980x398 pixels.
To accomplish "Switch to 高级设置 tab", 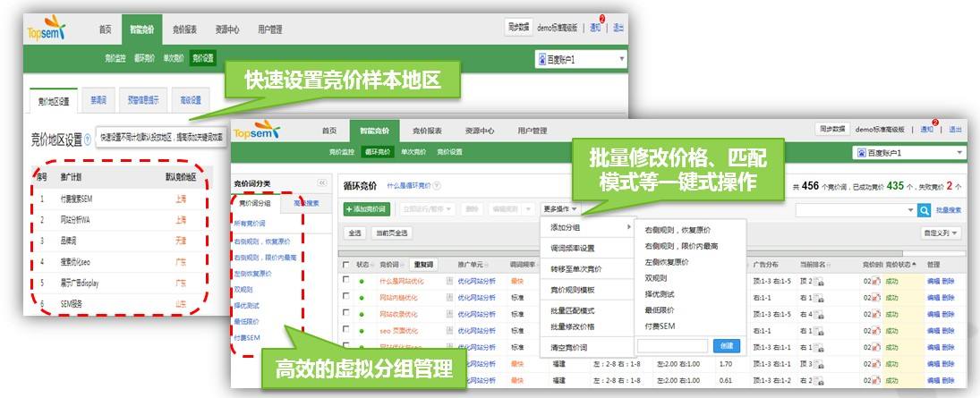I will [191, 100].
